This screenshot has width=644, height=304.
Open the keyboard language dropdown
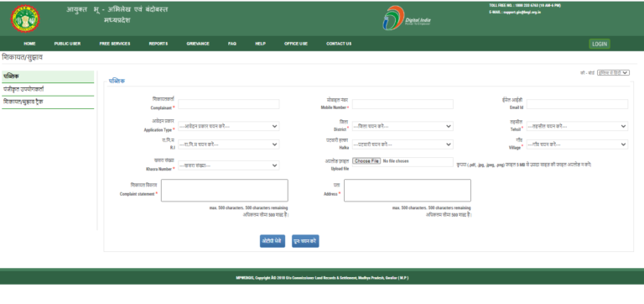[x=613, y=73]
